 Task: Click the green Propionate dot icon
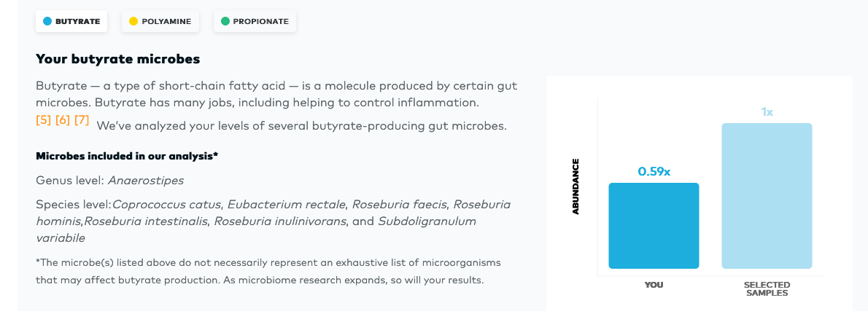pyautogui.click(x=225, y=22)
